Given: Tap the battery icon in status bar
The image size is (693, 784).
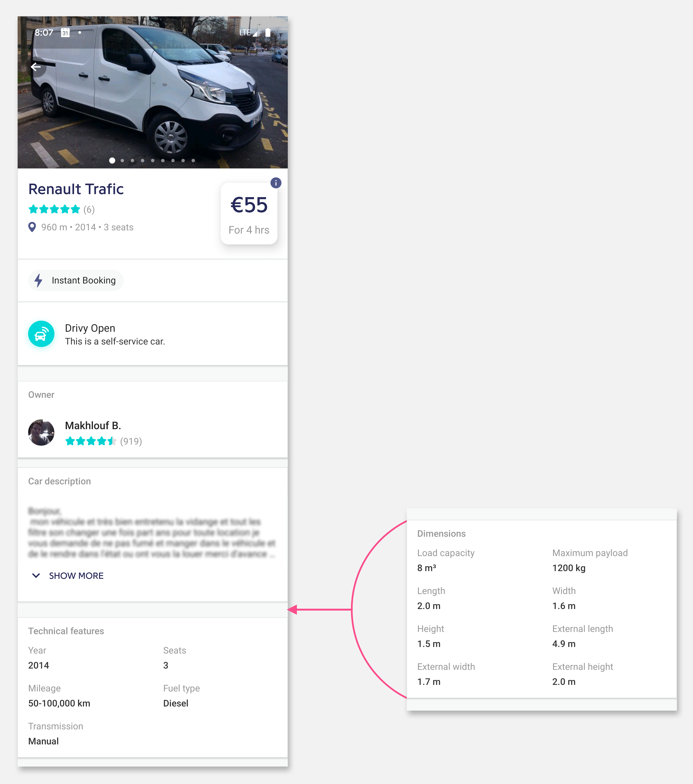Looking at the screenshot, I should point(268,33).
